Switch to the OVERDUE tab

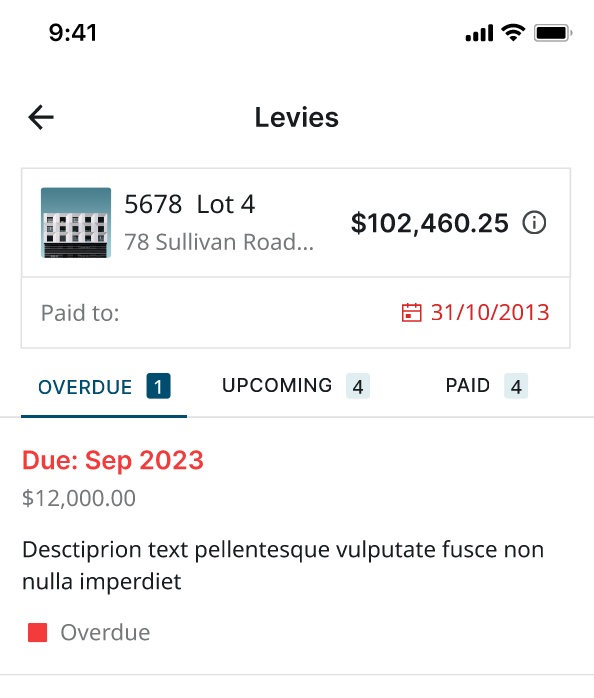(x=104, y=387)
